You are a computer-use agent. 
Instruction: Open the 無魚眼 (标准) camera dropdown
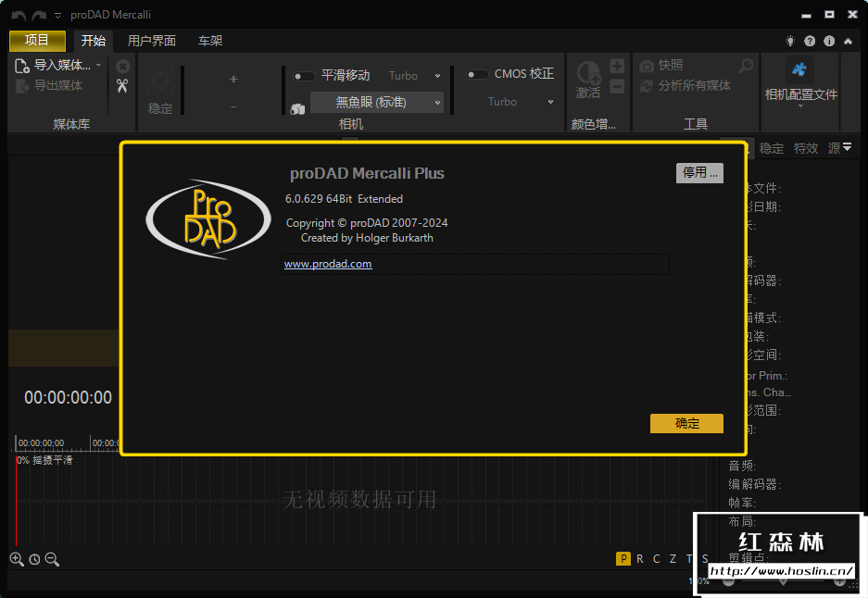click(377, 103)
